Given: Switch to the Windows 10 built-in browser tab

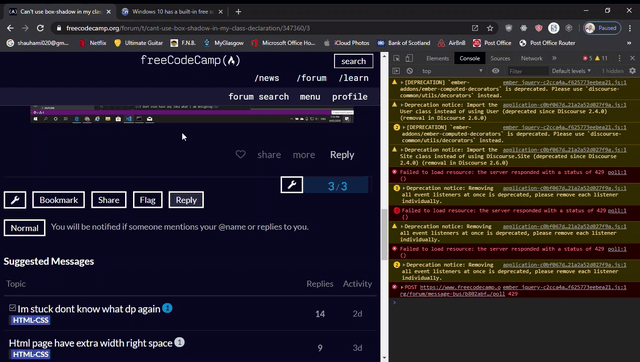Looking at the screenshot, I should 172,12.
